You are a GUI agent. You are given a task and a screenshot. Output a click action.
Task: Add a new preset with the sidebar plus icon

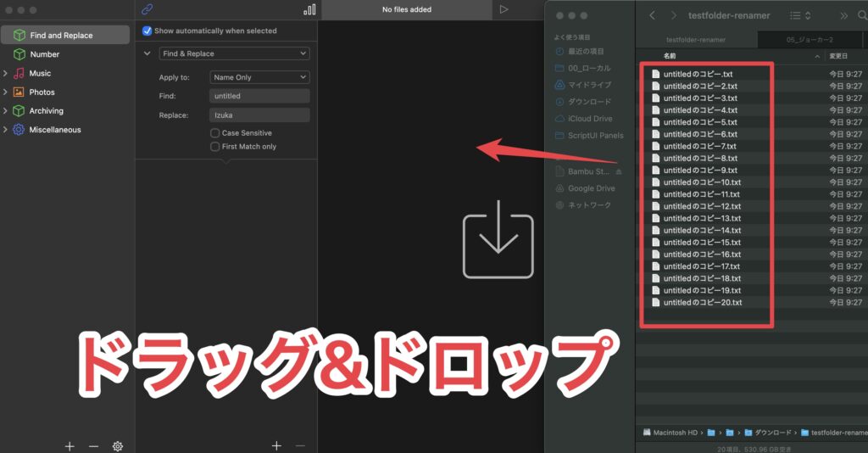pyautogui.click(x=70, y=446)
